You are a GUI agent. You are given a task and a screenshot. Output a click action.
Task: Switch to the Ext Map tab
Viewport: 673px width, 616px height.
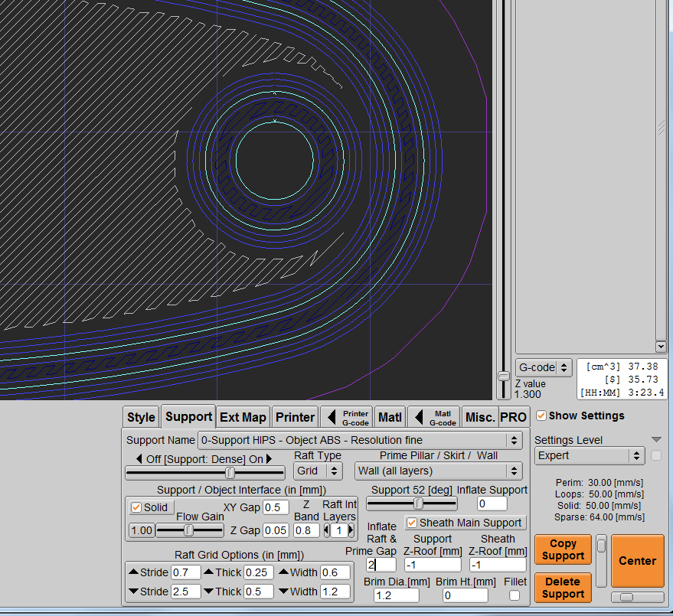(x=243, y=417)
